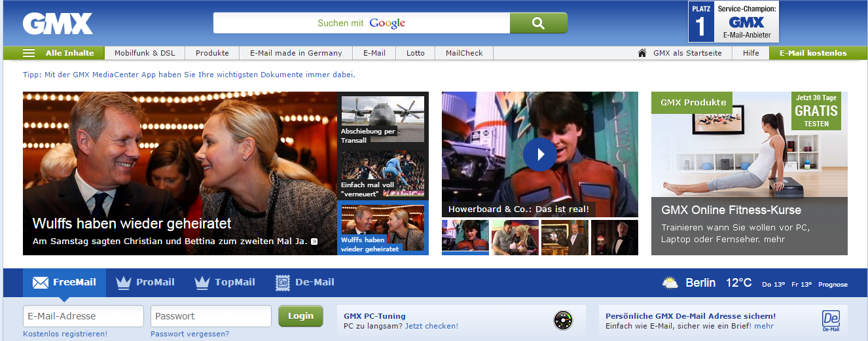The image size is (868, 341).
Task: Click the magnifier search button
Action: coord(538,23)
